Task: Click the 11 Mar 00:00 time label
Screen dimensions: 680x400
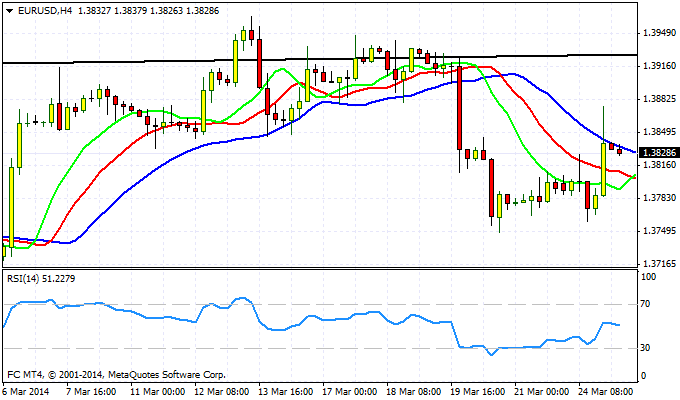Action: click(x=157, y=392)
